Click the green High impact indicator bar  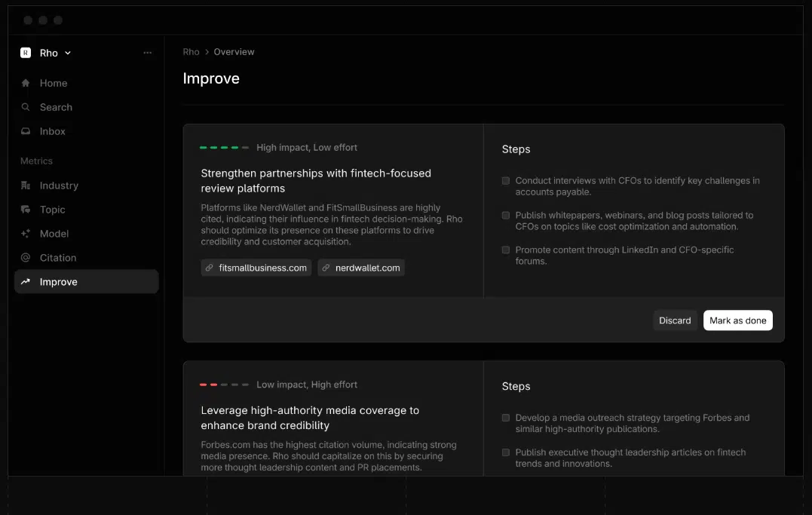(224, 148)
